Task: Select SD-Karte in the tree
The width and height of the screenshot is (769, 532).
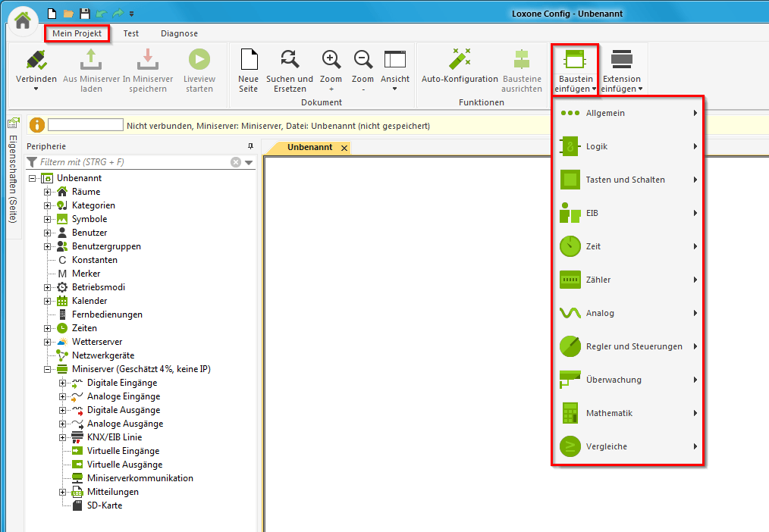Action: [x=104, y=505]
